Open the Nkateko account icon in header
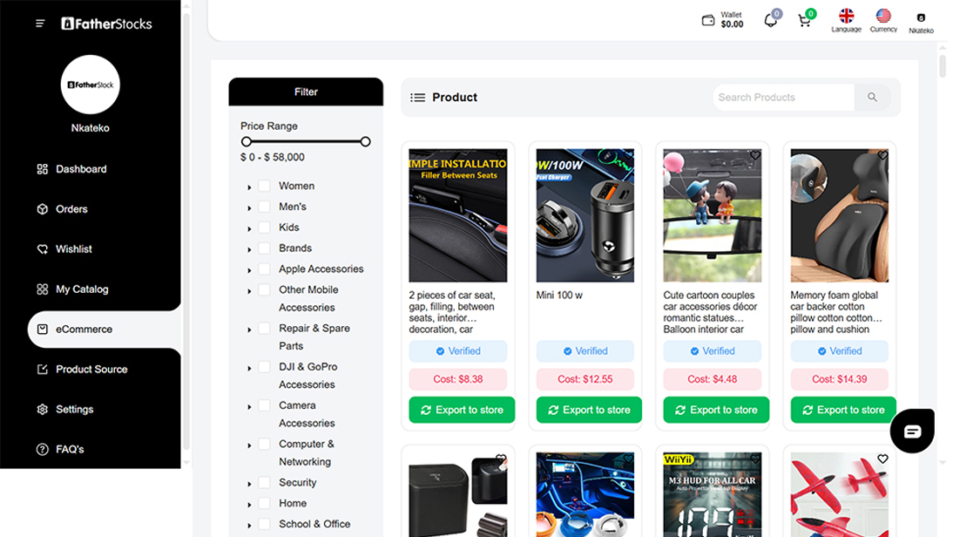Viewport: 980px width, 537px height. 921,17
